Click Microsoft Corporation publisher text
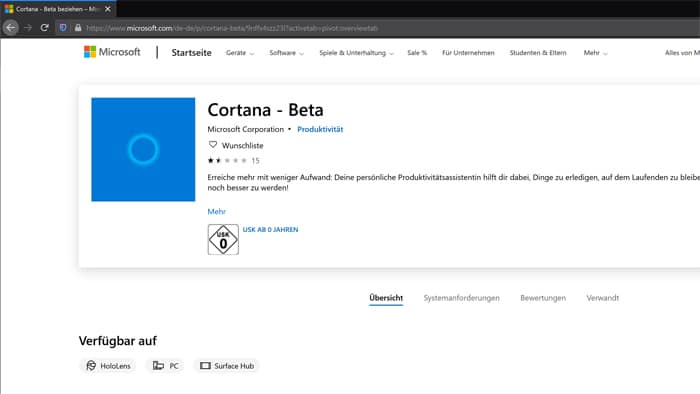Image resolution: width=700 pixels, height=394 pixels. 246,129
